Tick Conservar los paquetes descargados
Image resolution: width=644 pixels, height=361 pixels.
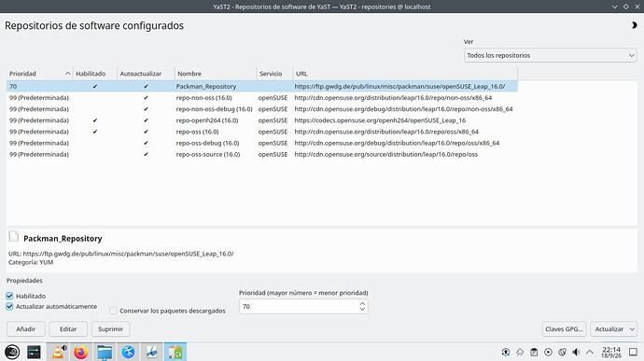pyautogui.click(x=113, y=311)
